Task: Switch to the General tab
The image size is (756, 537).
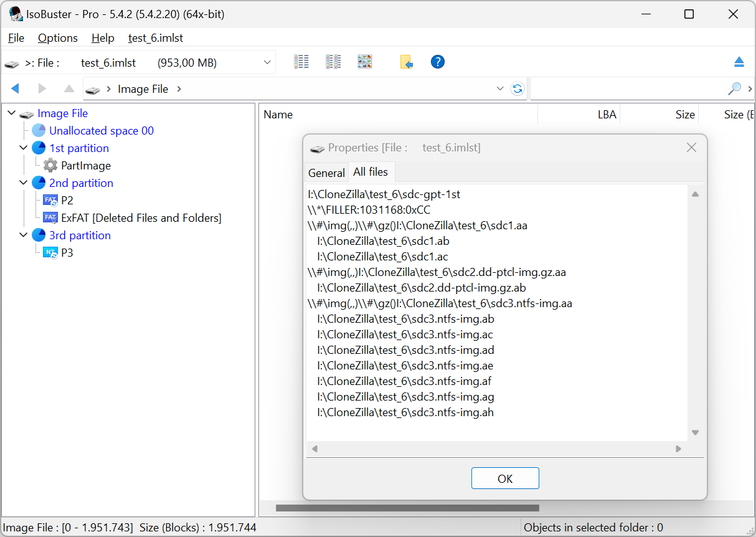Action: (x=326, y=173)
